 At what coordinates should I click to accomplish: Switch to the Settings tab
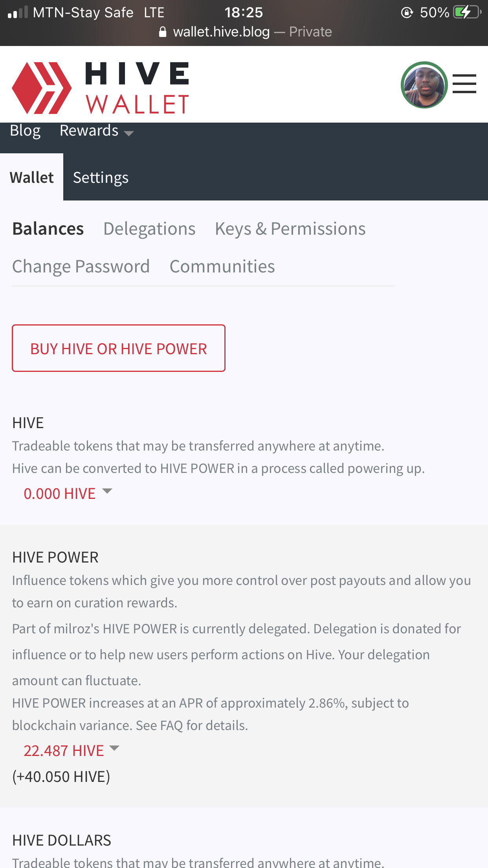point(101,178)
